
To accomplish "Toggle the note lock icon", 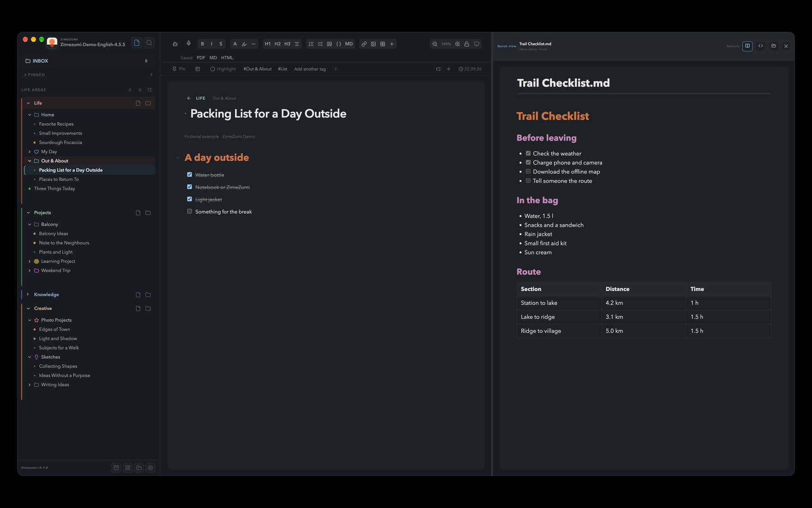I will coord(467,44).
